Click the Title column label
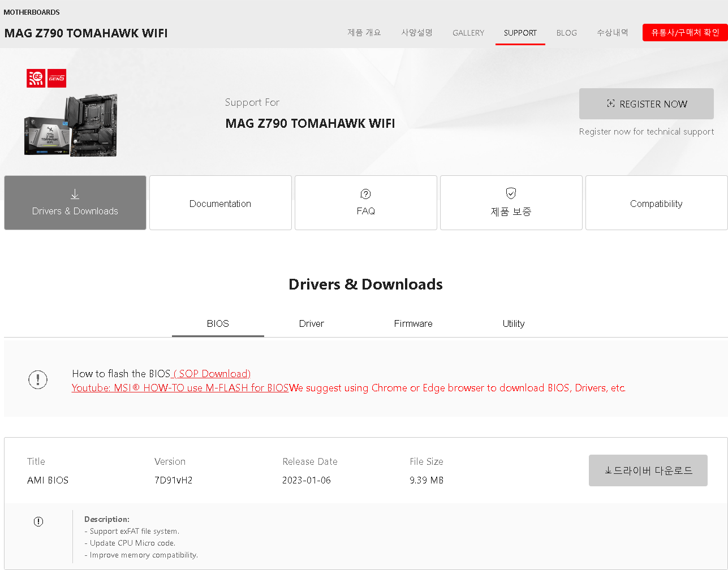Viewport: 728px width, 570px height. pos(36,461)
